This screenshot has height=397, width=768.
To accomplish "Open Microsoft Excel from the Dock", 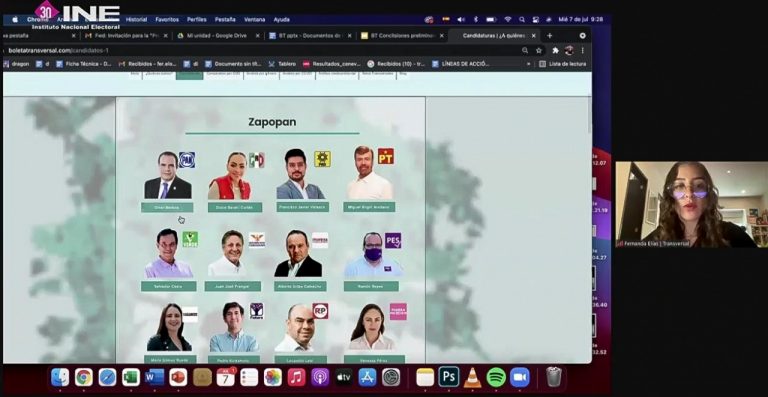I will (131, 377).
